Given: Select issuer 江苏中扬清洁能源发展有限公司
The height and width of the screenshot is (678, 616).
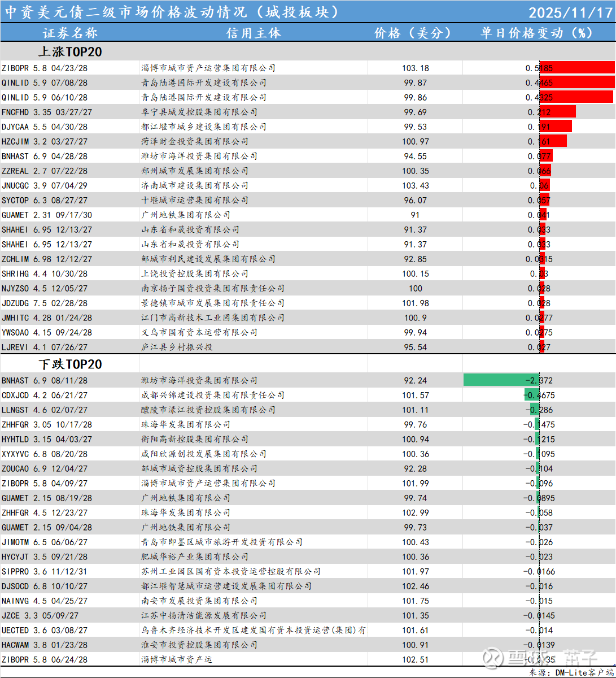Looking at the screenshot, I should click(x=204, y=615).
